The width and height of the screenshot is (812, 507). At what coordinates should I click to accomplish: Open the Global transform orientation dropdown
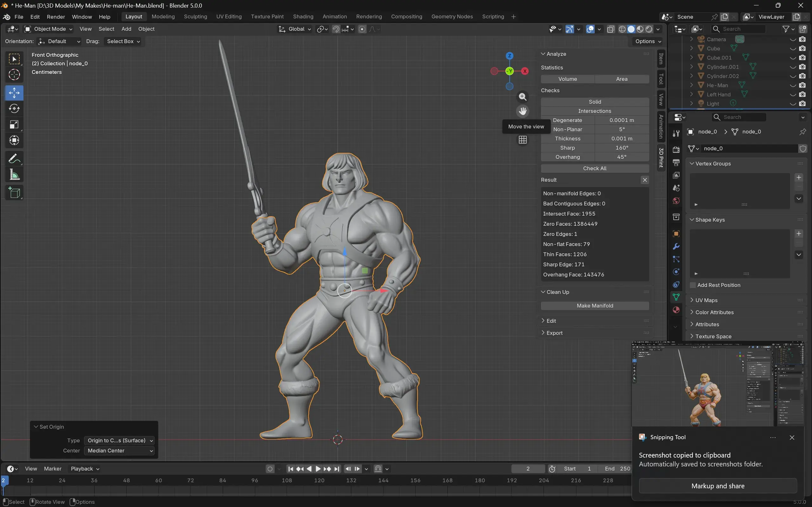[x=295, y=29]
